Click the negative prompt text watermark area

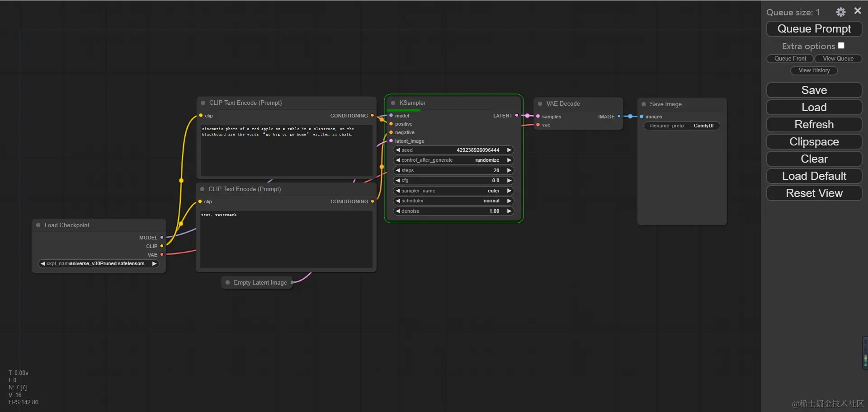coord(286,239)
